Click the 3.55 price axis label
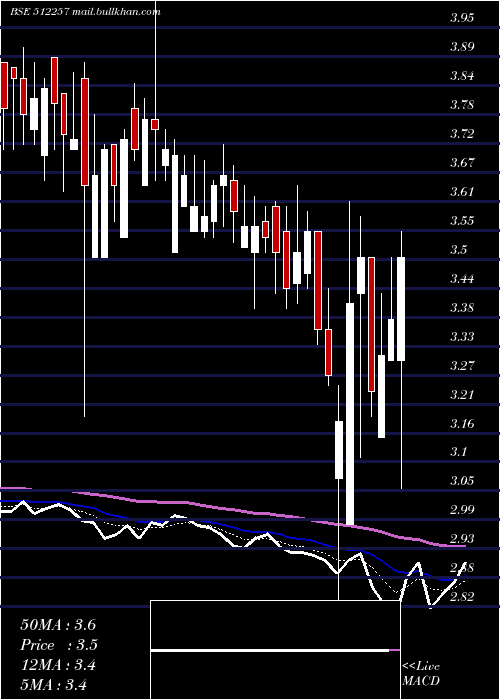The width and height of the screenshot is (500, 700). [x=462, y=221]
